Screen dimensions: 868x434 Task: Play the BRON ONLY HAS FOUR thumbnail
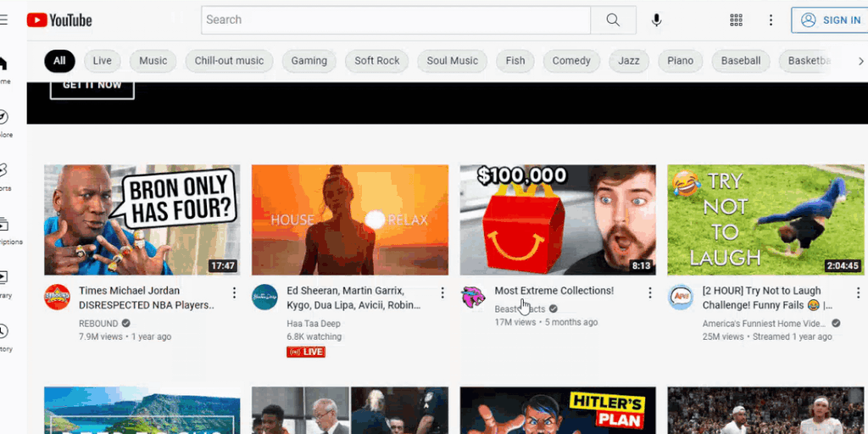pos(142,220)
